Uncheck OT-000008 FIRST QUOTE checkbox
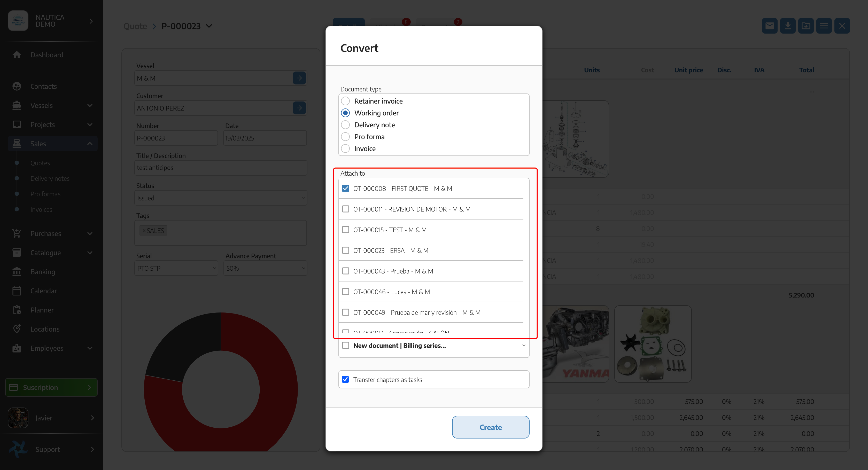This screenshot has width=868, height=470. [x=345, y=188]
